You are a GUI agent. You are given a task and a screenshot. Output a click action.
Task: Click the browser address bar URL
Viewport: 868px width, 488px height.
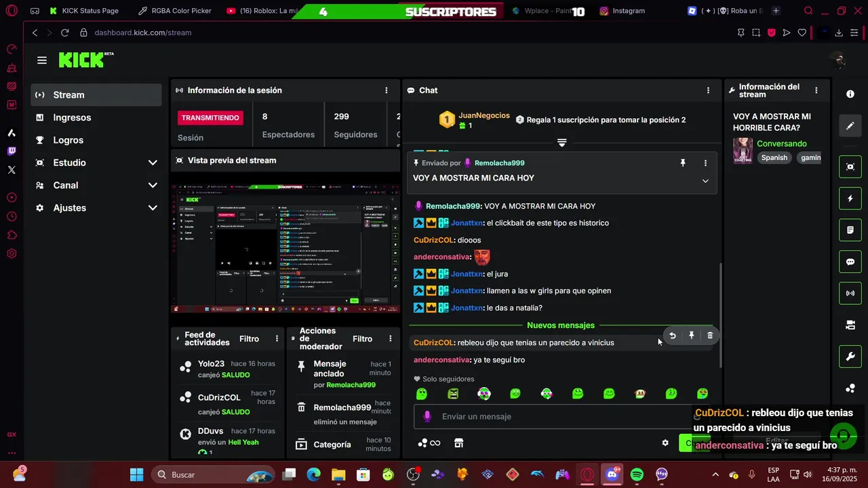pyautogui.click(x=142, y=33)
